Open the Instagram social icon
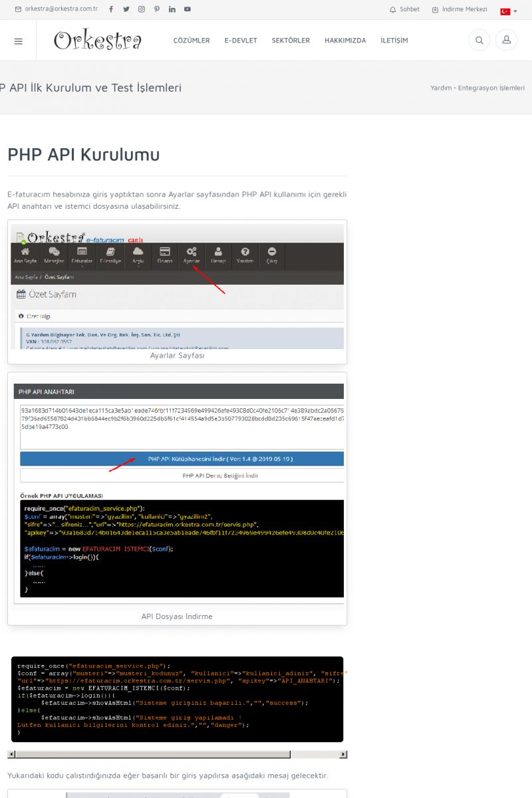 coord(142,9)
